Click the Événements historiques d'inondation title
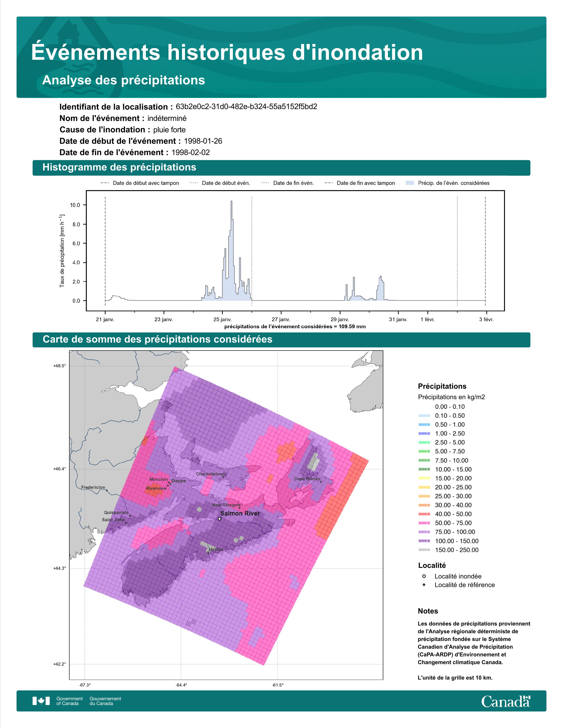The height and width of the screenshot is (728, 563). (227, 52)
